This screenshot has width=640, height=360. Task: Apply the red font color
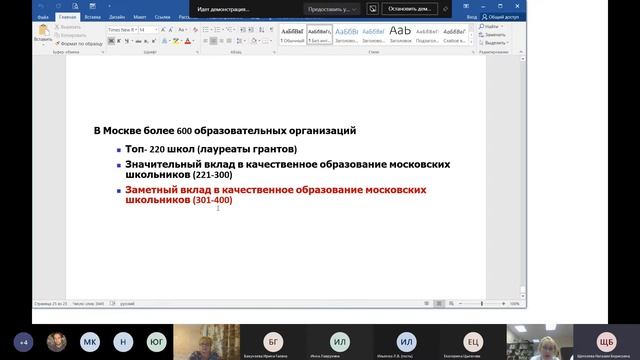coord(188,41)
